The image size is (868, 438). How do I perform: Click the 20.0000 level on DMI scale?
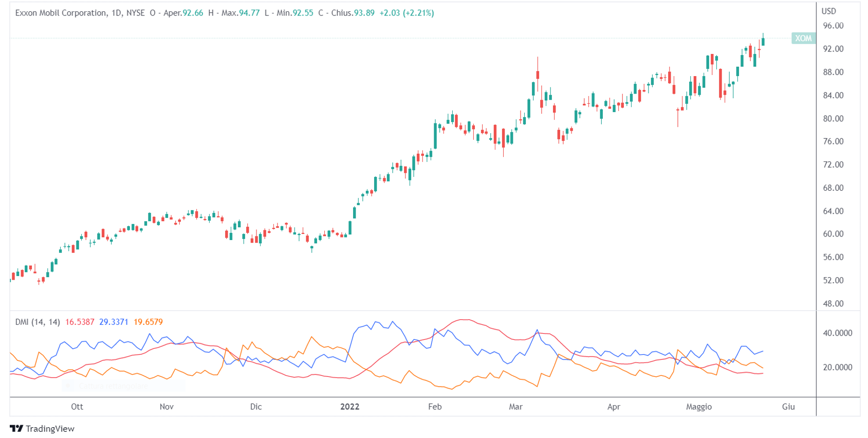tap(837, 367)
